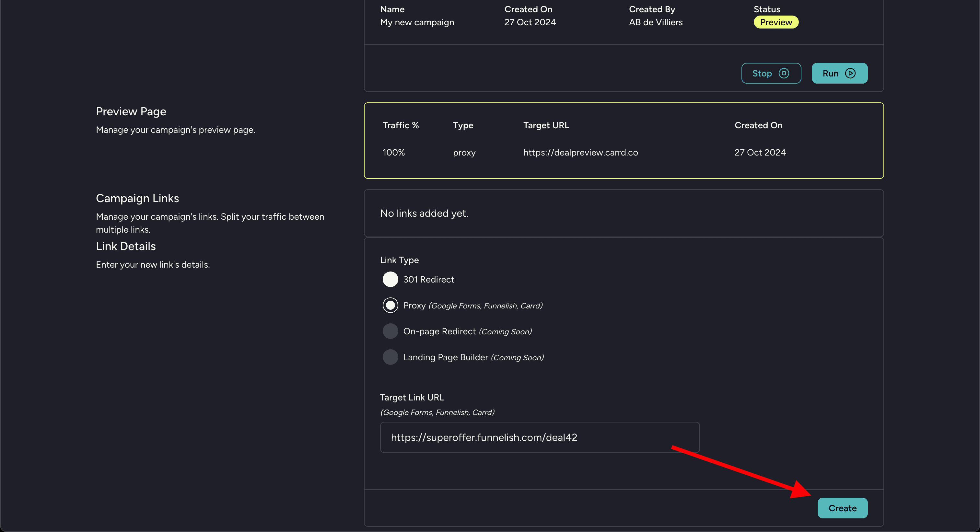The image size is (980, 532).
Task: Choose On-page Redirect radio option
Action: (390, 331)
